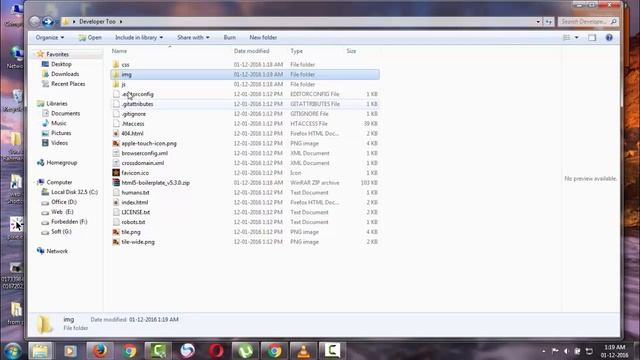
Task: Open Network in the navigation pane
Action: 57,251
